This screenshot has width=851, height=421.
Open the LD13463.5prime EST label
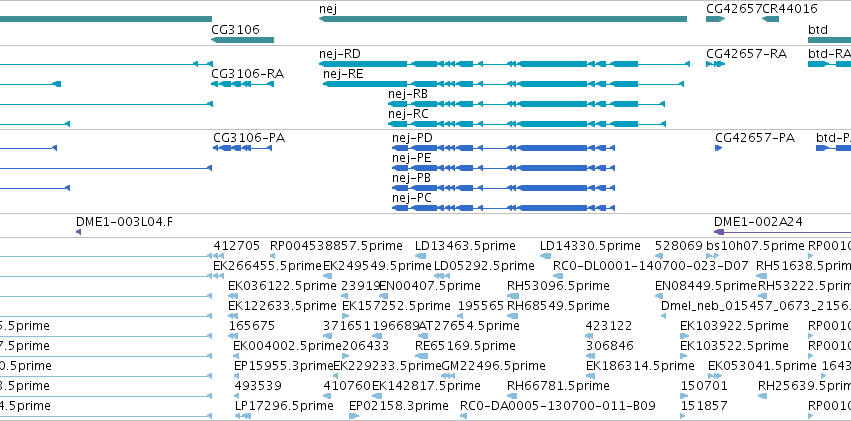(x=465, y=246)
